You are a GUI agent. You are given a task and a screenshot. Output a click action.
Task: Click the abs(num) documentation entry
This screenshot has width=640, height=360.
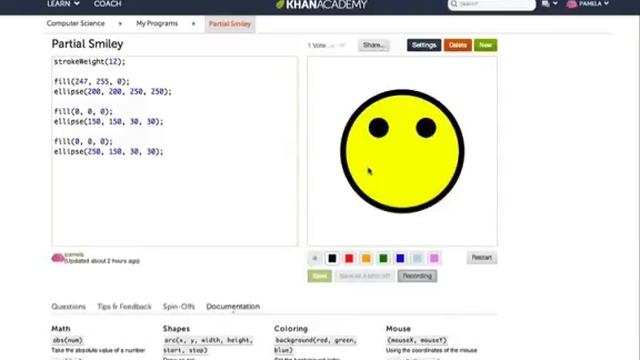[67, 340]
